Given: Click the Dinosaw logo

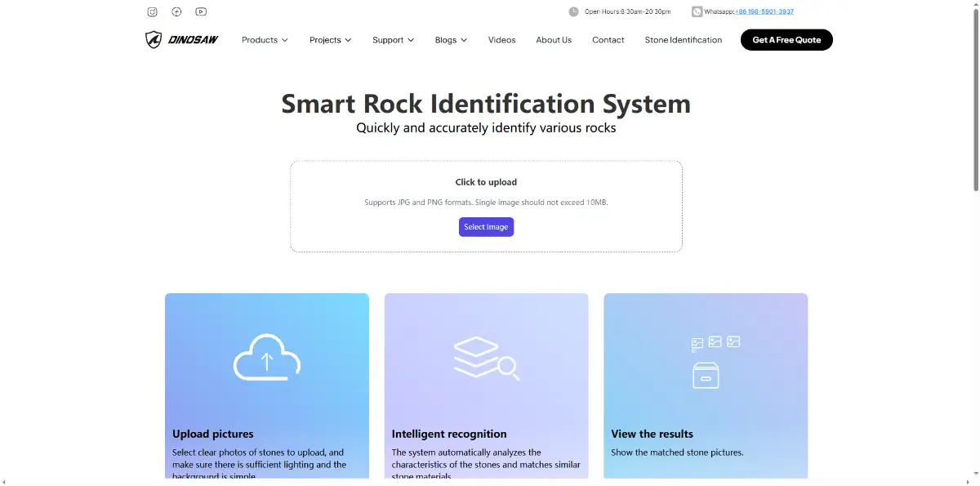Looking at the screenshot, I should click(x=182, y=40).
